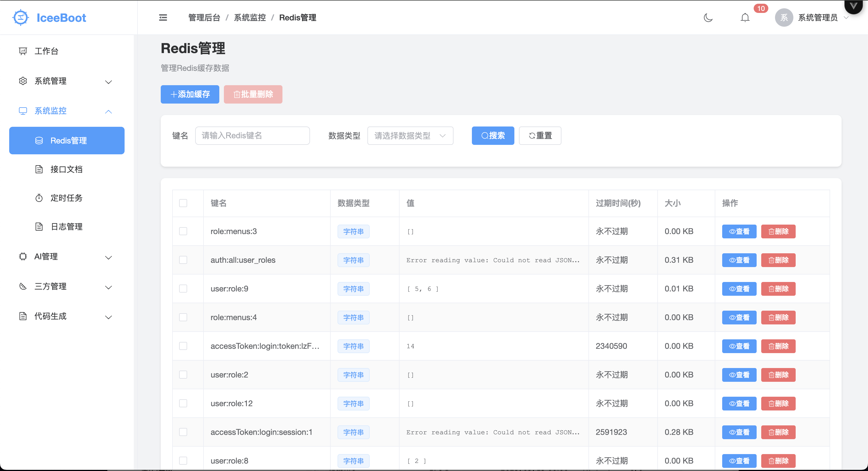The width and height of the screenshot is (868, 471).
Task: Delete accessToken:login:token entry
Action: pyautogui.click(x=778, y=346)
